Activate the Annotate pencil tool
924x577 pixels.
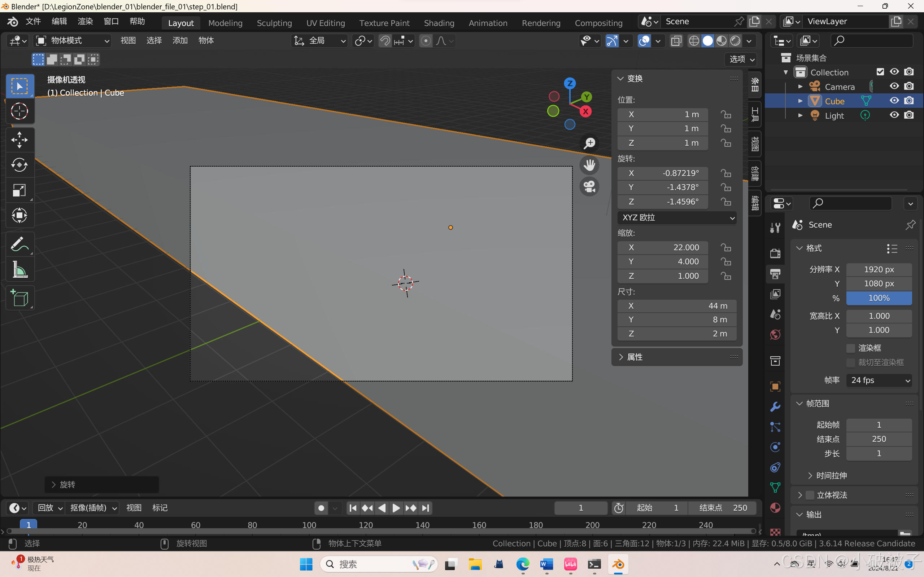[x=19, y=244]
